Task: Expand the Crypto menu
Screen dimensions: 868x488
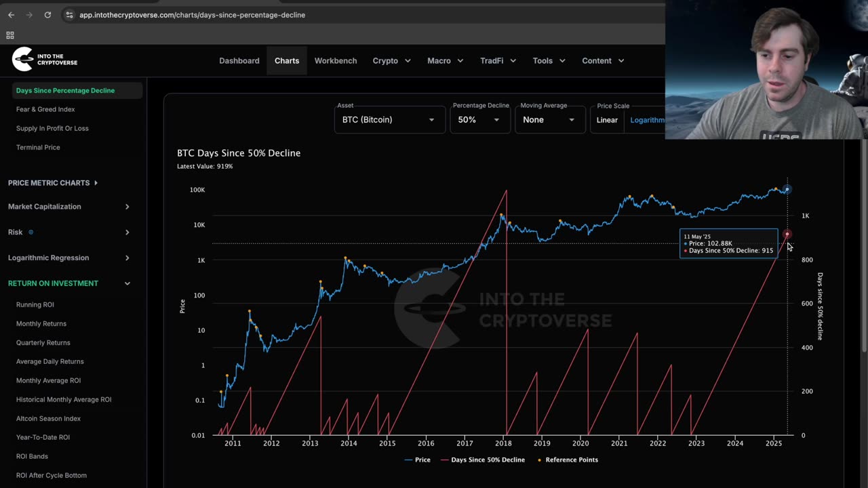Action: [392, 61]
